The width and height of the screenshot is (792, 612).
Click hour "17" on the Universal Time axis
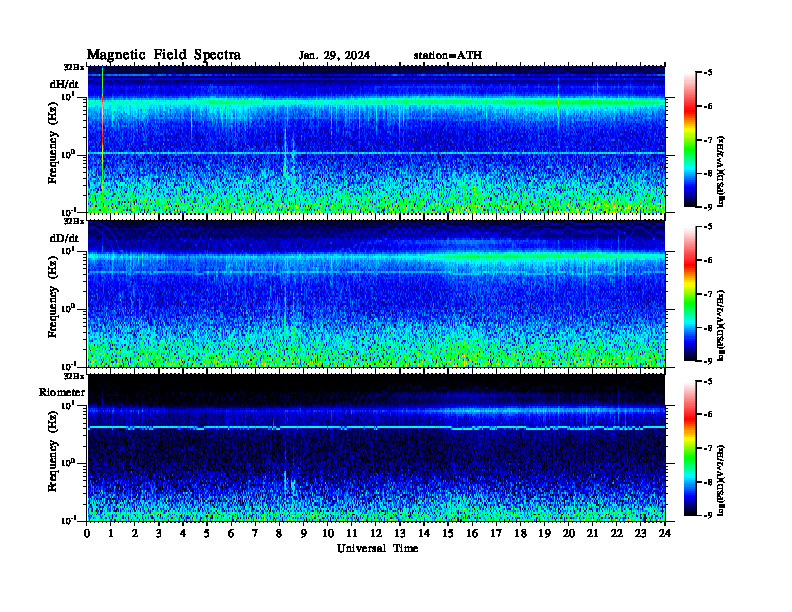point(497,534)
